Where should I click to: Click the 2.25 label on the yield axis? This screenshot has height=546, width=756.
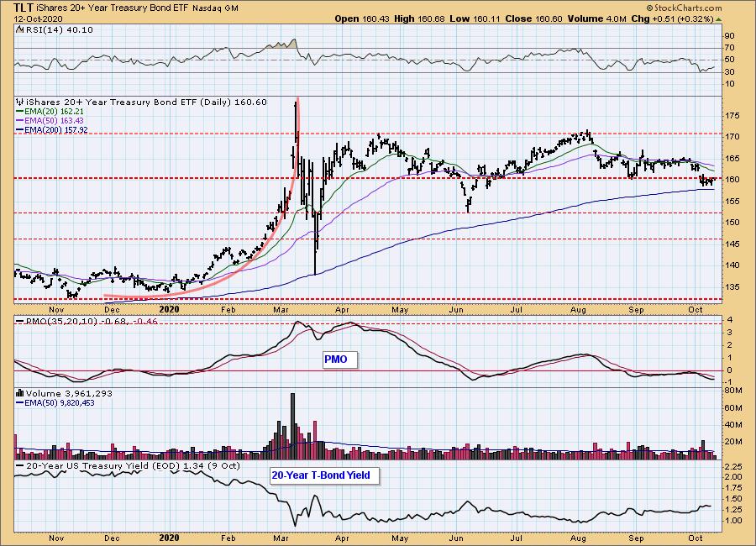point(733,466)
